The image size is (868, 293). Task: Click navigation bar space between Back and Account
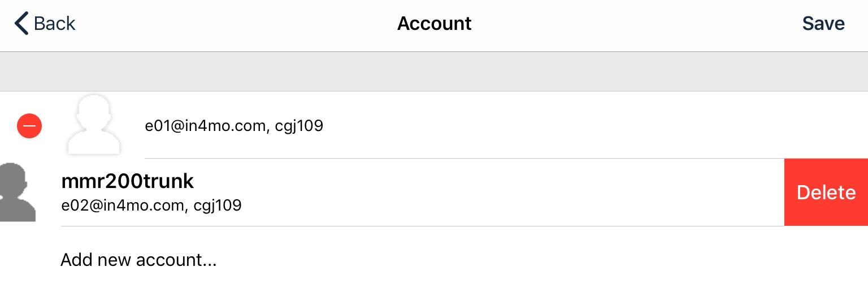tap(237, 24)
